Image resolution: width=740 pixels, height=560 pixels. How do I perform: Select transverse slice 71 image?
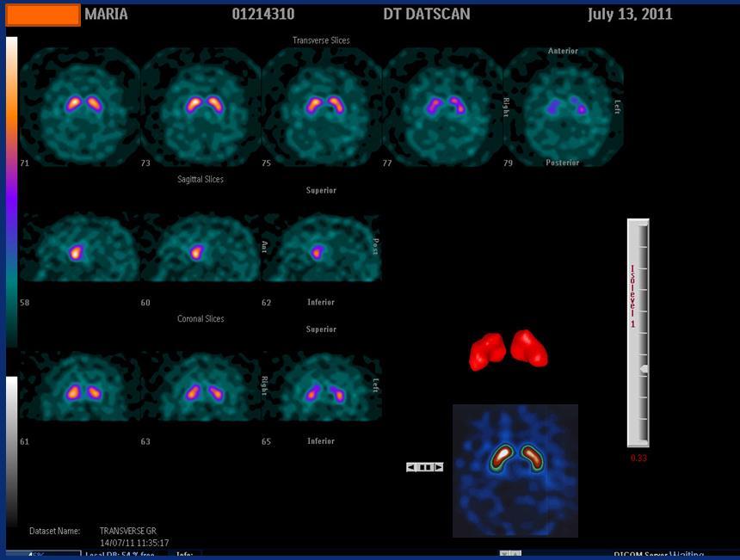[x=80, y=107]
